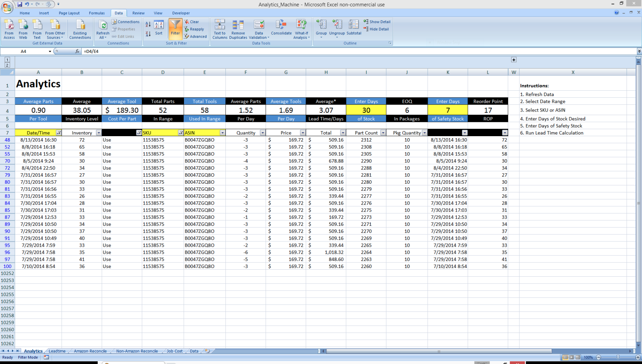This screenshot has width=642, height=364.
Task: Open Date/Time column filter dropdown
Action: click(x=59, y=133)
